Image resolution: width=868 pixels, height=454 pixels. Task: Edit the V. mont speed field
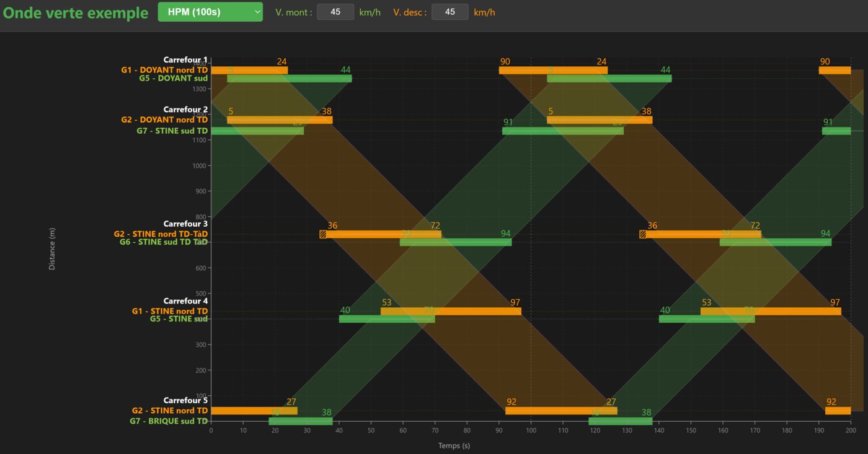(x=335, y=12)
